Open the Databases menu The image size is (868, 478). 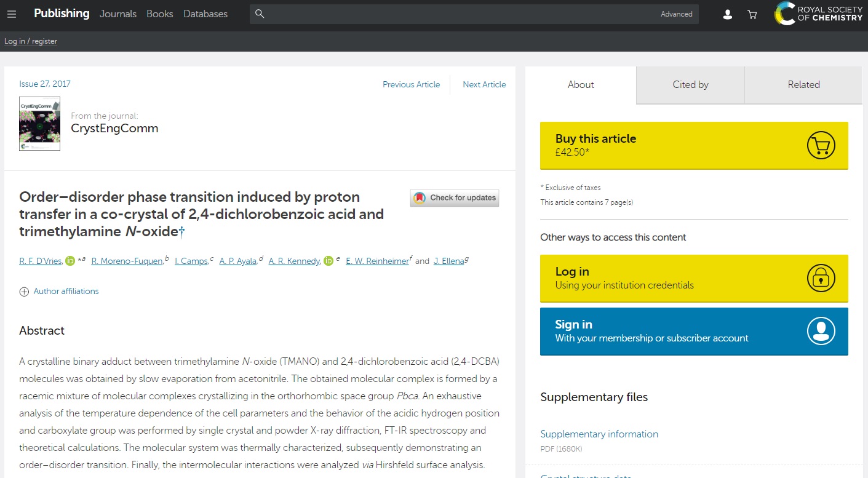point(205,14)
